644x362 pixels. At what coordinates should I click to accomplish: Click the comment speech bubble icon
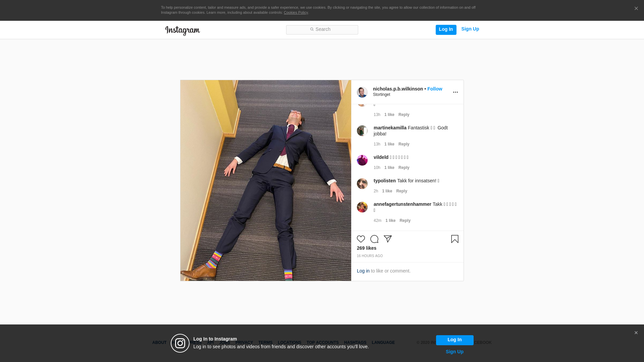click(x=374, y=239)
